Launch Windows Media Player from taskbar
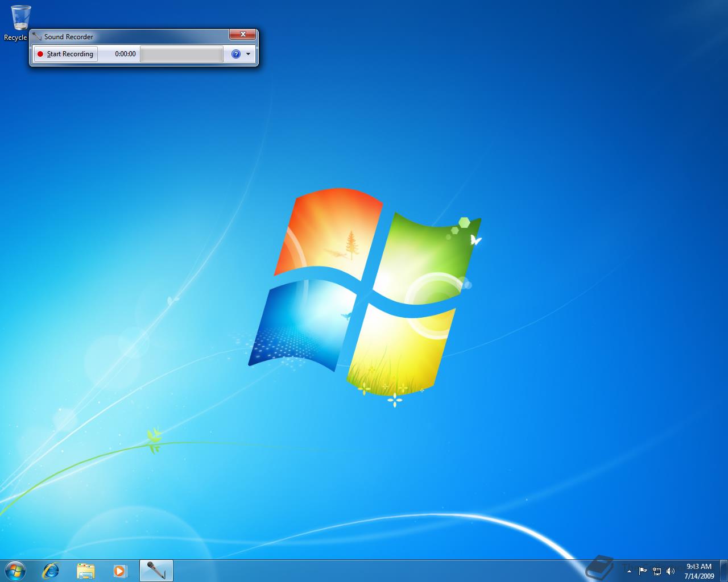The height and width of the screenshot is (582, 728). coord(120,570)
